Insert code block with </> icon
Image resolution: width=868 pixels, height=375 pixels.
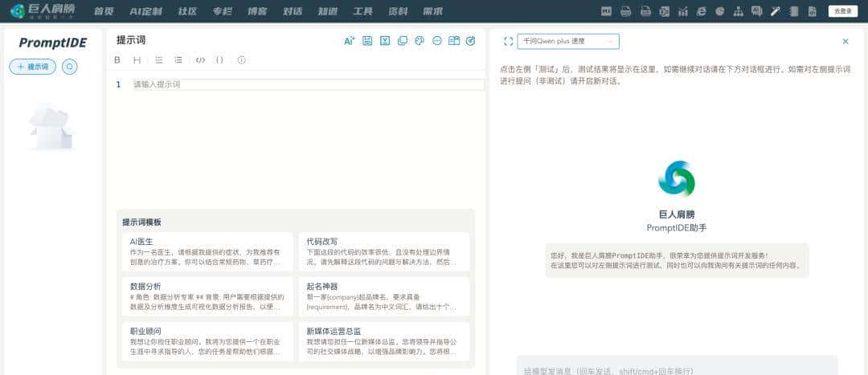click(x=200, y=60)
